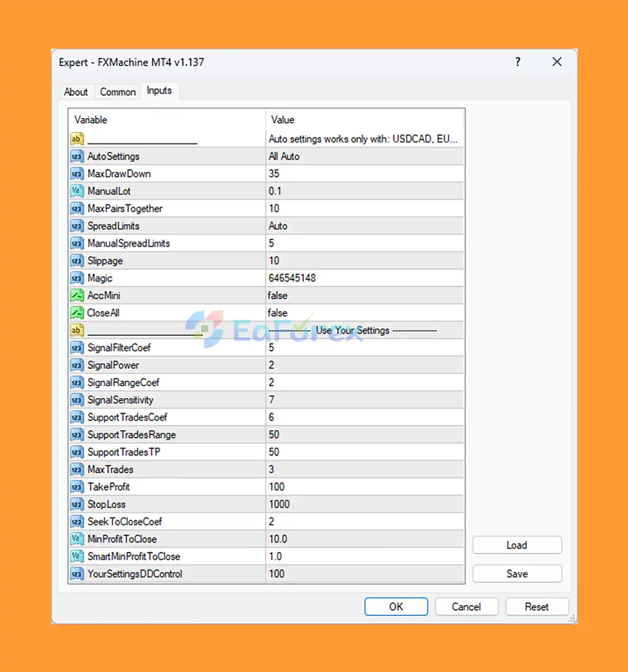Click the icon beside AutoSettings variable

(77, 156)
